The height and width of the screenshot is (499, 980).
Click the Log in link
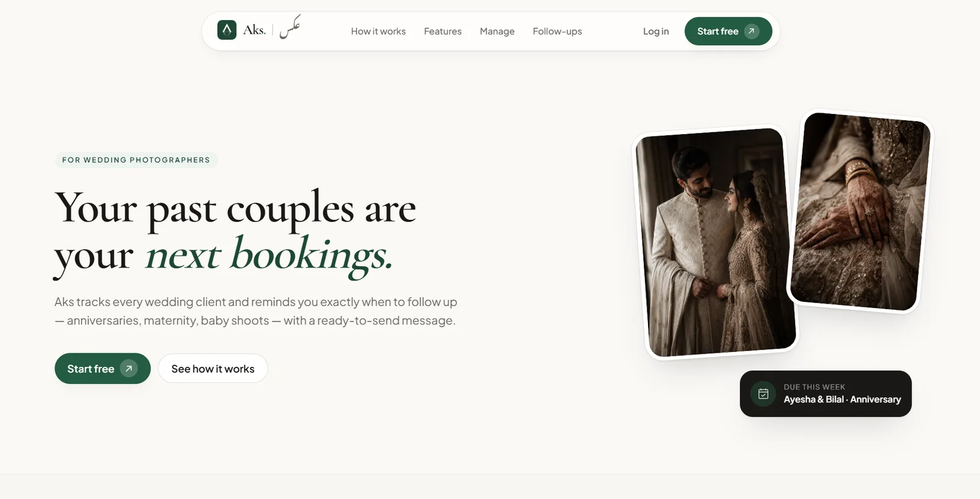tap(656, 31)
